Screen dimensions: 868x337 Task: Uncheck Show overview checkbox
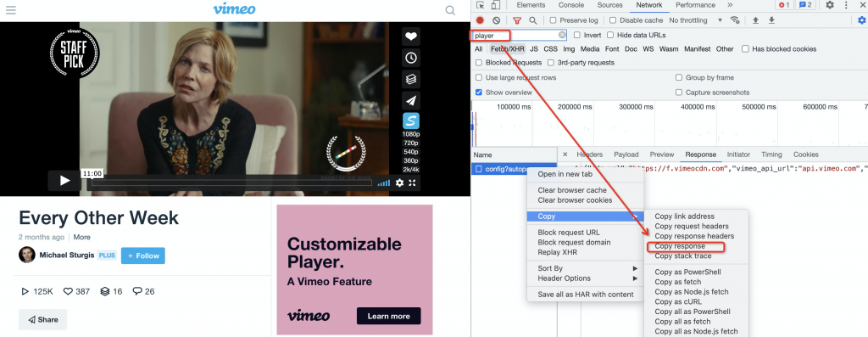[479, 92]
